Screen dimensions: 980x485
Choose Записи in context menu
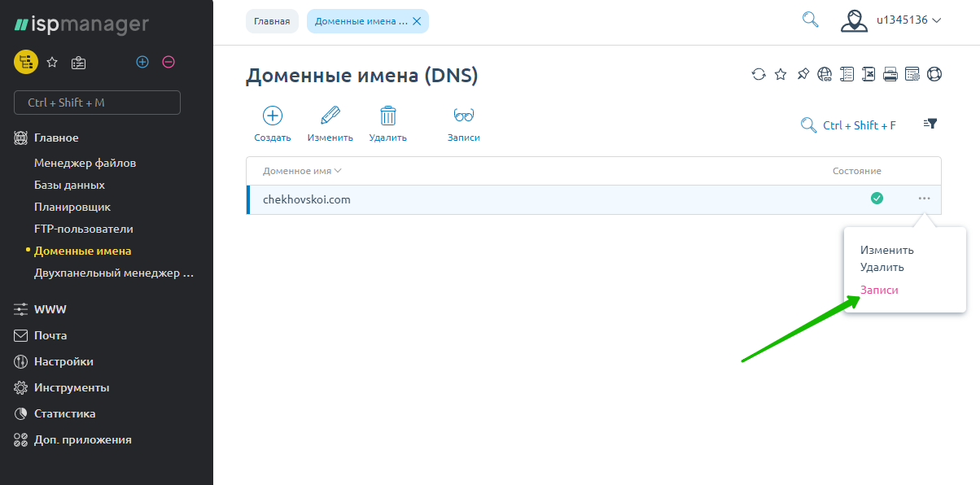tap(880, 290)
